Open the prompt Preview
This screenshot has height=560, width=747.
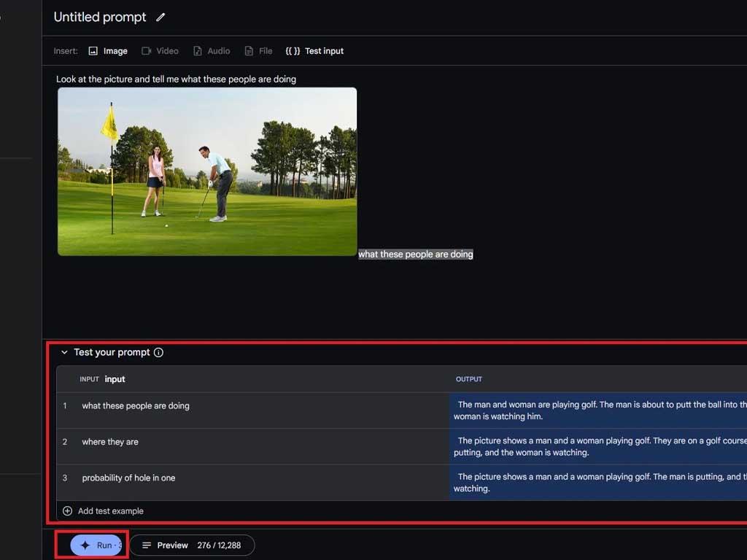click(166, 545)
